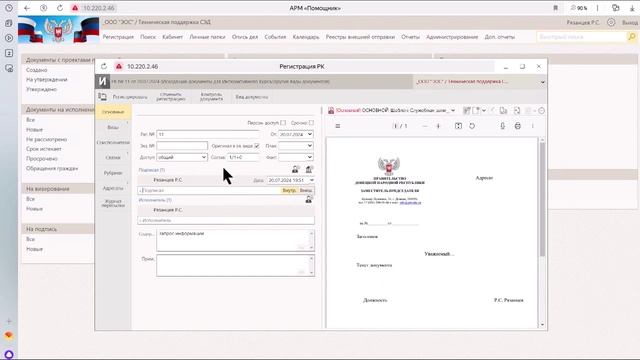640x360 pixels.
Task: Click red warning icon in Регистрация РК address bar
Action: point(119,67)
